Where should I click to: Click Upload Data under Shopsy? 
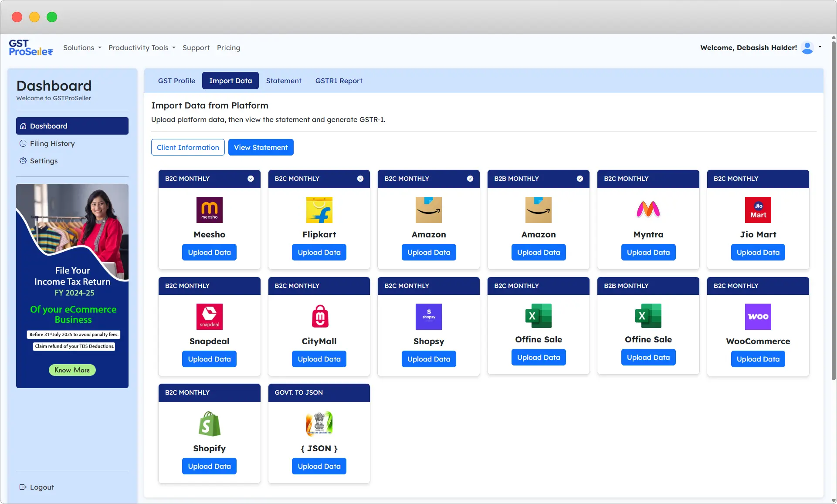click(x=429, y=359)
